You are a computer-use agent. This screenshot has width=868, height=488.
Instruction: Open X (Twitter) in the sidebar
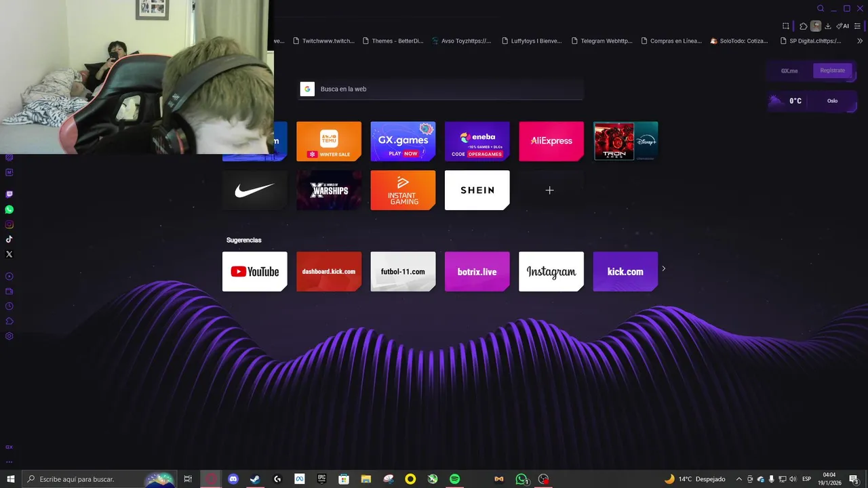tap(9, 254)
